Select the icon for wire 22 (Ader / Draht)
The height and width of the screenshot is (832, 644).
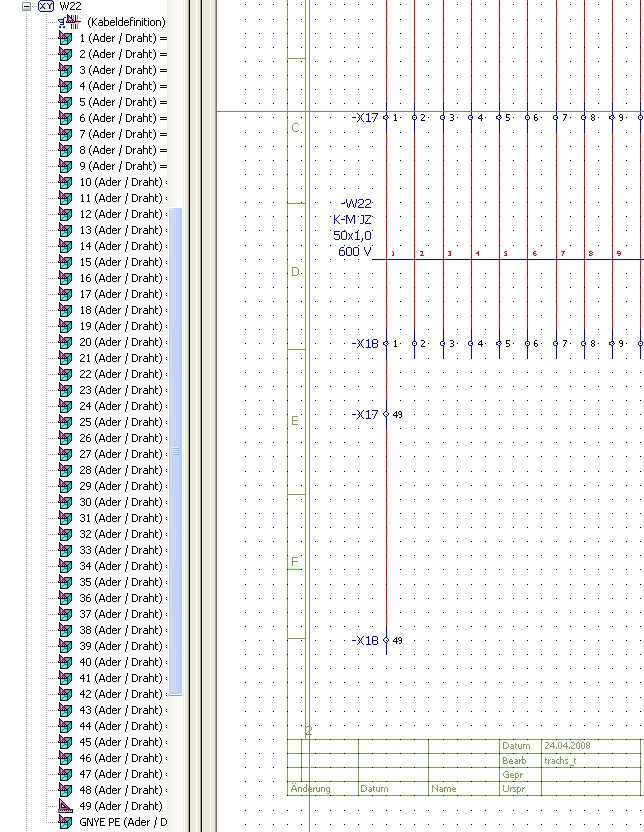pyautogui.click(x=65, y=374)
